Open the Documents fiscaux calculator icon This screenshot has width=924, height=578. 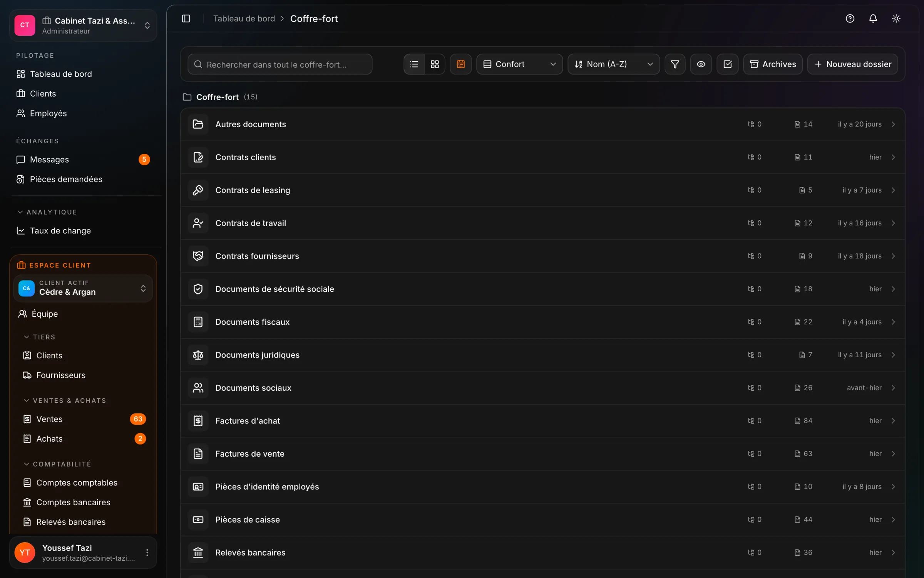click(198, 322)
